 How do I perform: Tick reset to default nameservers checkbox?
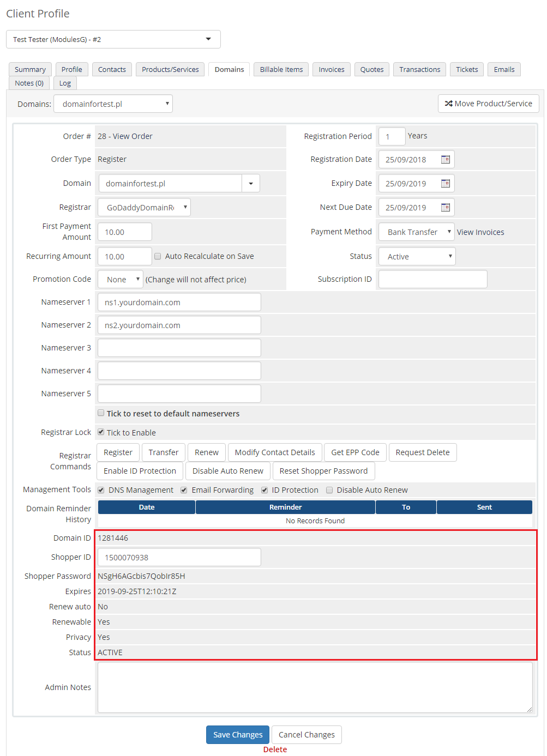(x=101, y=413)
